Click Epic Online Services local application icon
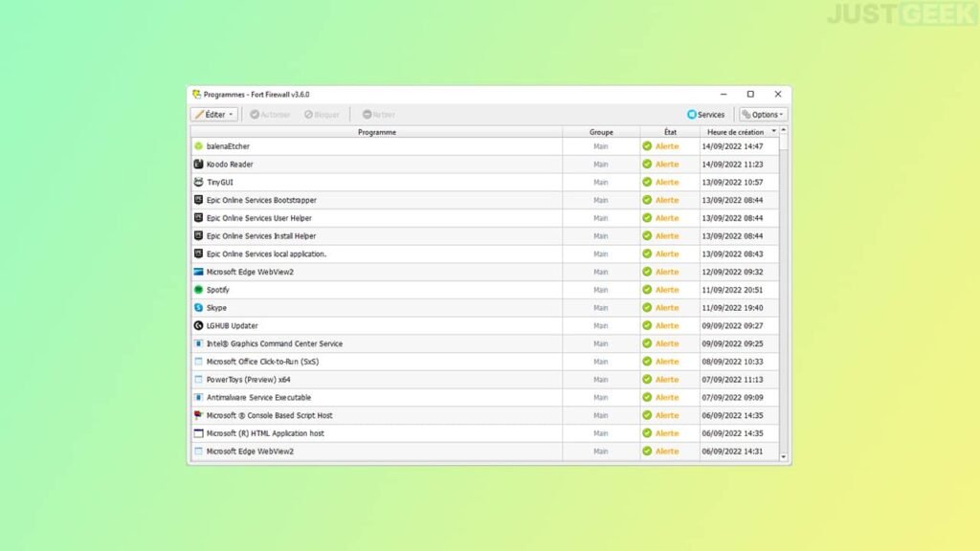 [x=198, y=253]
